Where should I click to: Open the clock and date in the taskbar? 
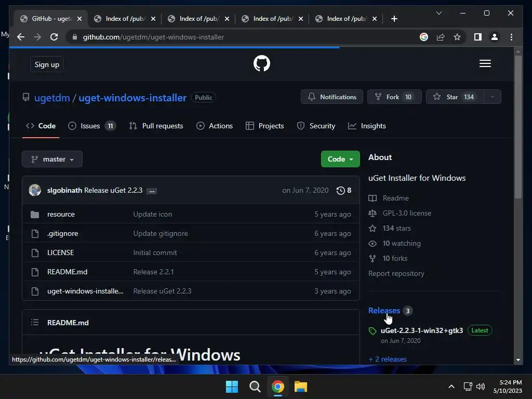(508, 387)
